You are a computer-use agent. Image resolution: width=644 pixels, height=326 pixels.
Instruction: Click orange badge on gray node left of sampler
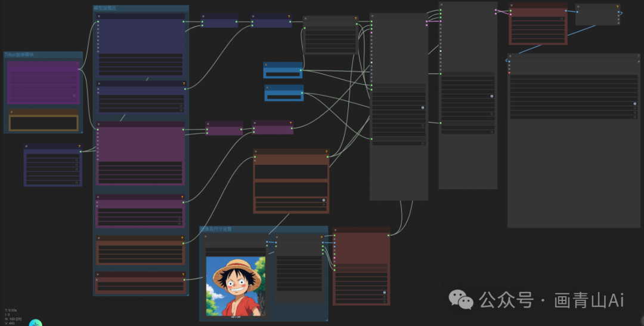click(355, 19)
